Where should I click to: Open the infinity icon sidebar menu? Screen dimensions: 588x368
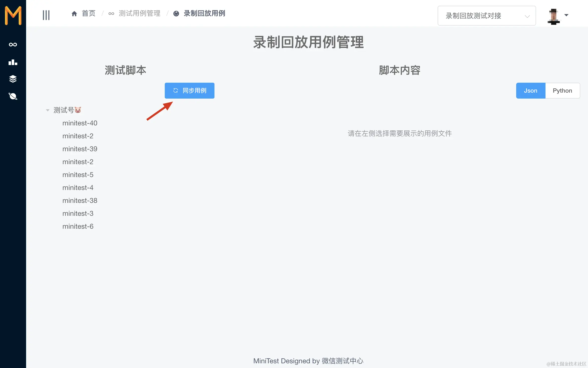(x=13, y=45)
